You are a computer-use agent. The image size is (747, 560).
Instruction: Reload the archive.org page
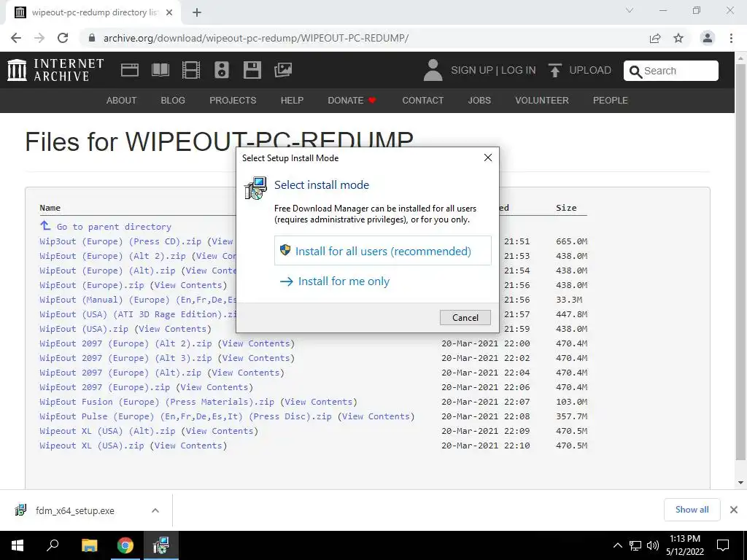(x=63, y=38)
